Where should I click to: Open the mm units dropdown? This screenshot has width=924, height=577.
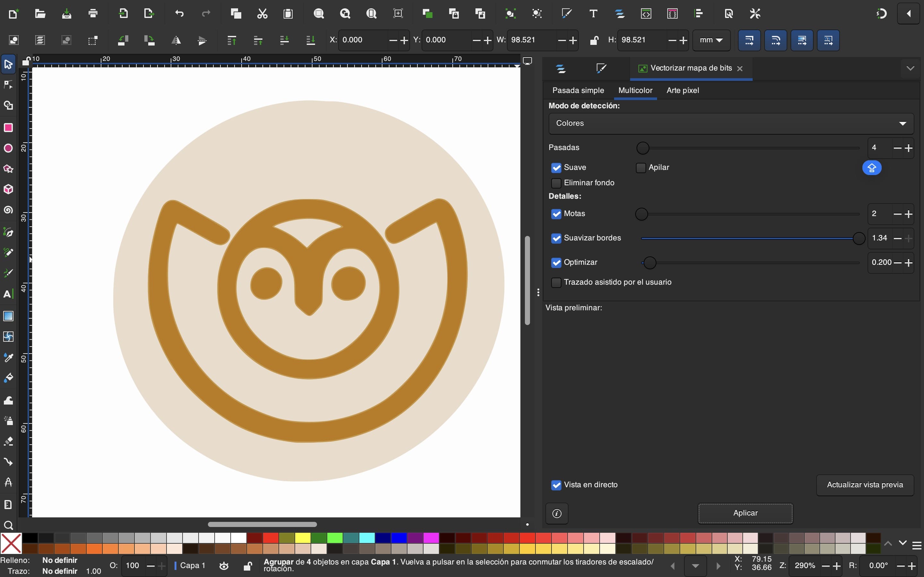[711, 40]
